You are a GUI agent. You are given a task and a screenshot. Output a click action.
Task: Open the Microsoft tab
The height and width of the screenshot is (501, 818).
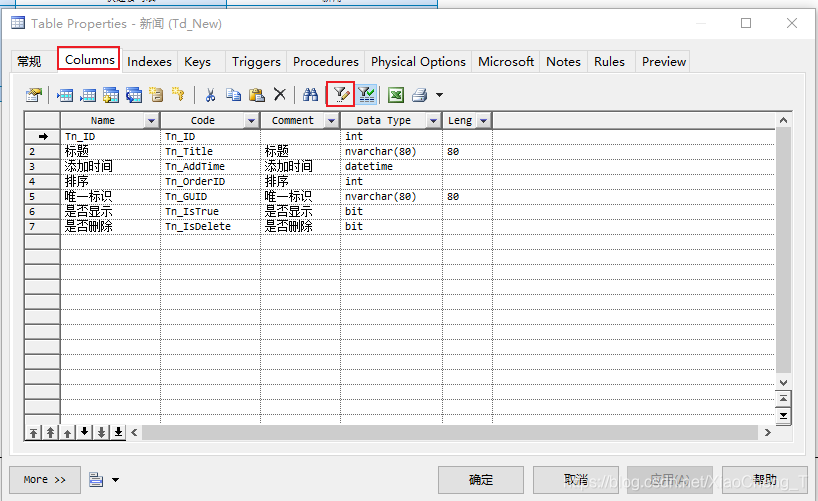tap(506, 62)
